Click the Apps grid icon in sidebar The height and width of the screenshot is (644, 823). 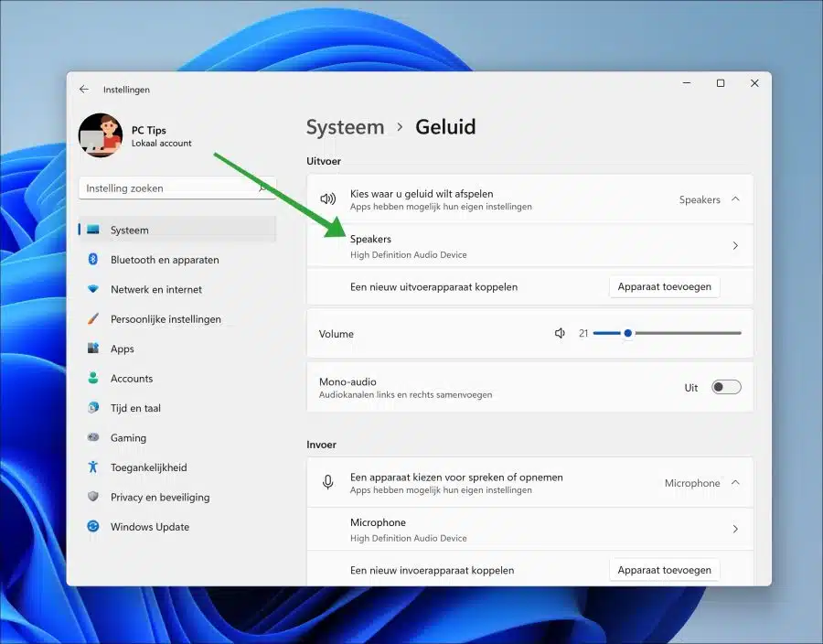(93, 348)
